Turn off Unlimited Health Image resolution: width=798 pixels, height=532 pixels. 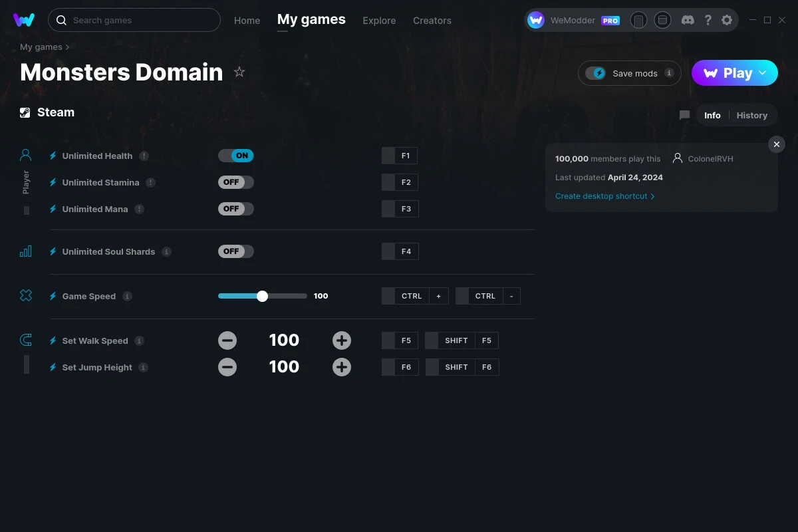click(x=235, y=155)
